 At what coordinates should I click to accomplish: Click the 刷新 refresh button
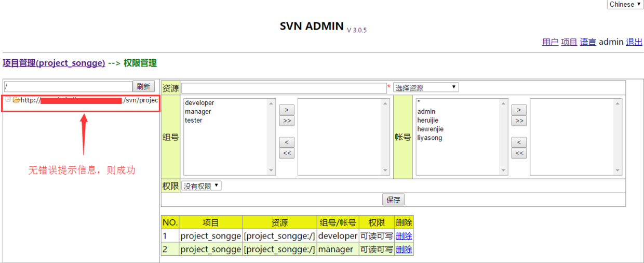tap(144, 86)
